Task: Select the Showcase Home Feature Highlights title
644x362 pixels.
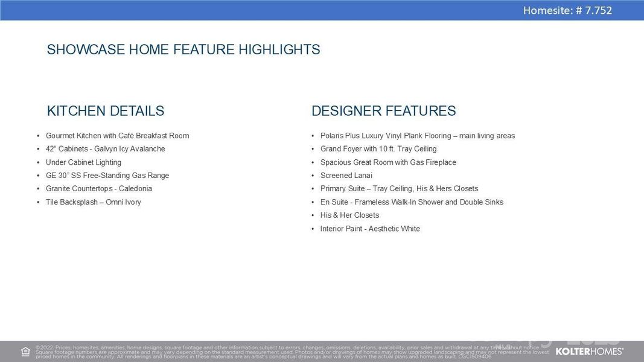Action: click(x=183, y=49)
